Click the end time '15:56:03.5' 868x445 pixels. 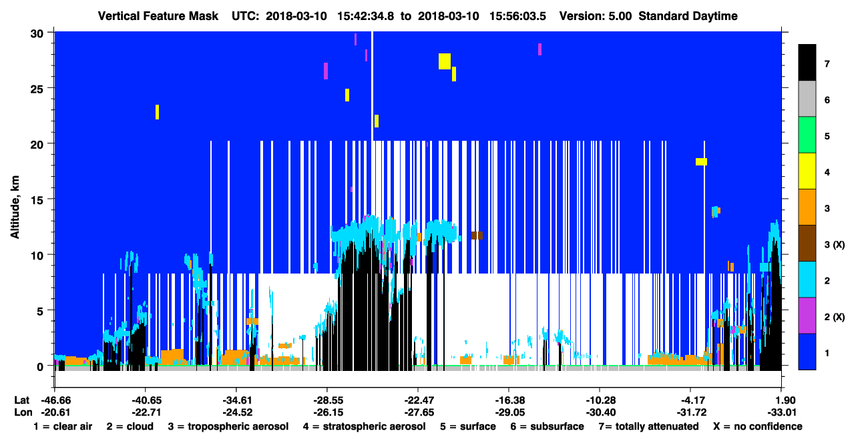518,16
